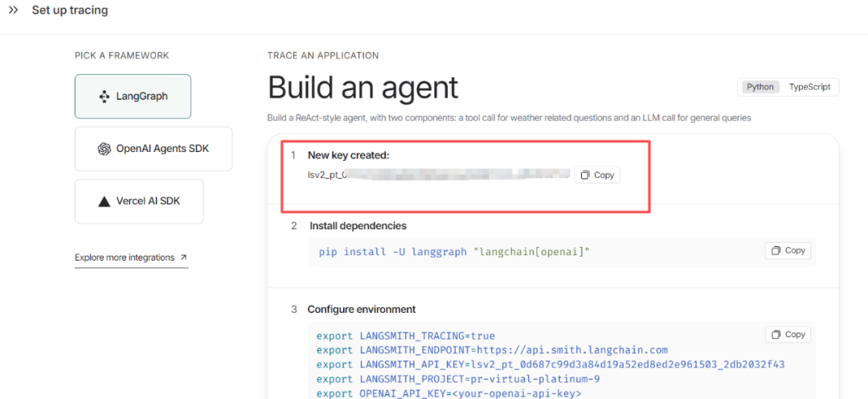Click the Set up tracing title
Image resolution: width=868 pixels, height=399 pixels.
click(x=70, y=10)
